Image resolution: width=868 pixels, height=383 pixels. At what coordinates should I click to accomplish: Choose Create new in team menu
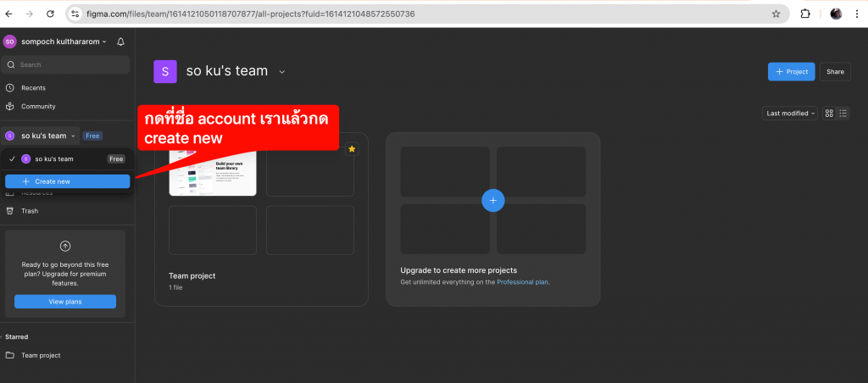pyautogui.click(x=67, y=181)
